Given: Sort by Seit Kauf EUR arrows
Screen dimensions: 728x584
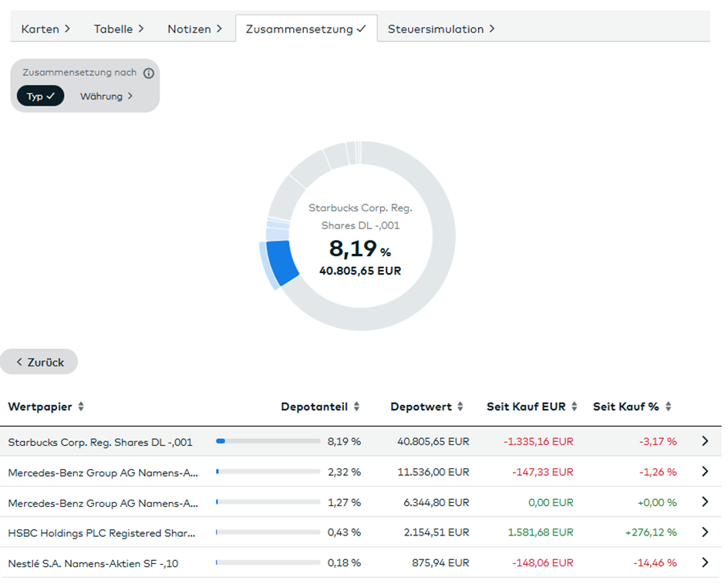Looking at the screenshot, I should (x=575, y=407).
